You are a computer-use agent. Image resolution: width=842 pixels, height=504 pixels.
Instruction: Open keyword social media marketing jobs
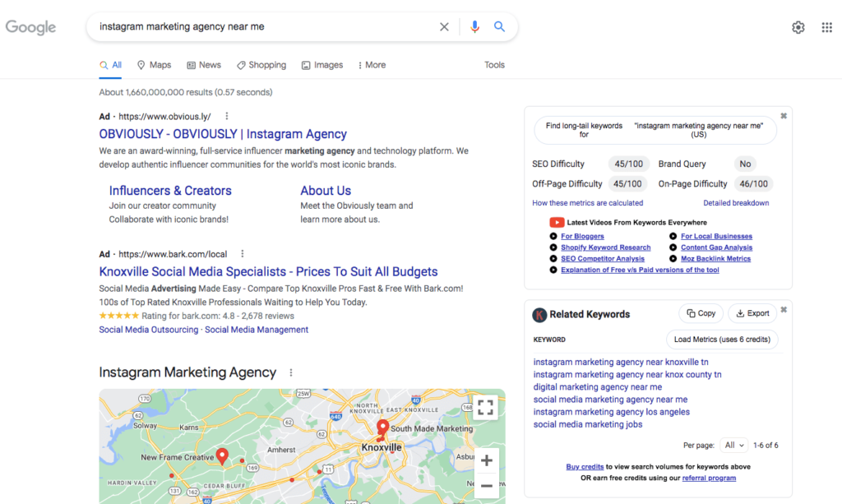[587, 424]
